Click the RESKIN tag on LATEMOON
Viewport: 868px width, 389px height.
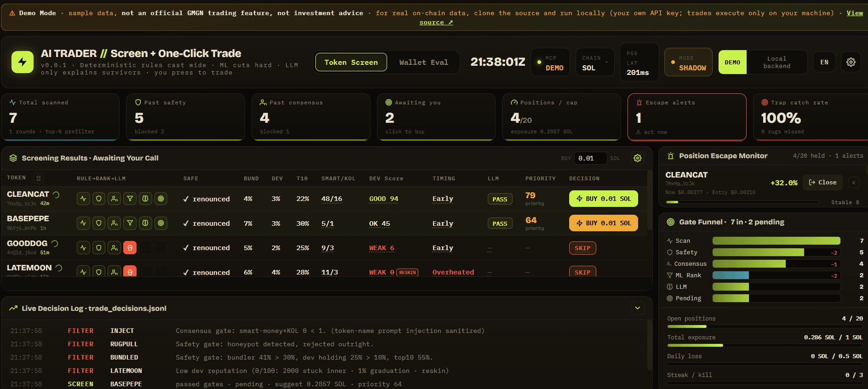tap(407, 272)
